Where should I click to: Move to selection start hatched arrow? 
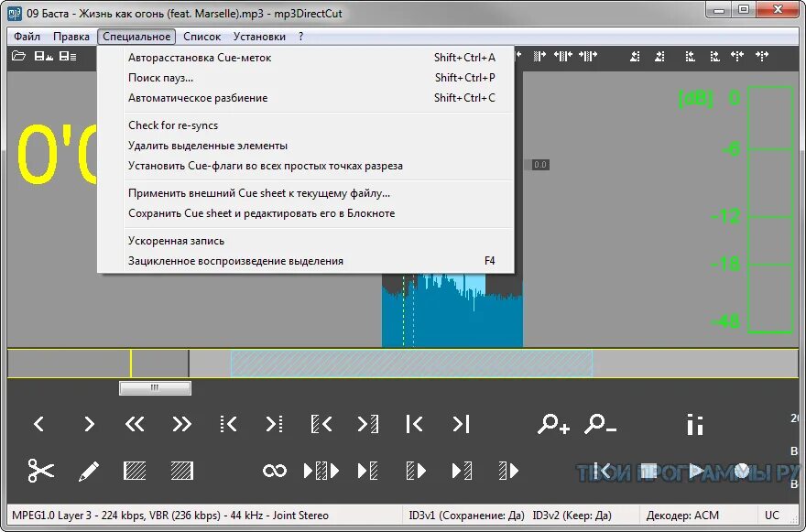tap(321, 424)
